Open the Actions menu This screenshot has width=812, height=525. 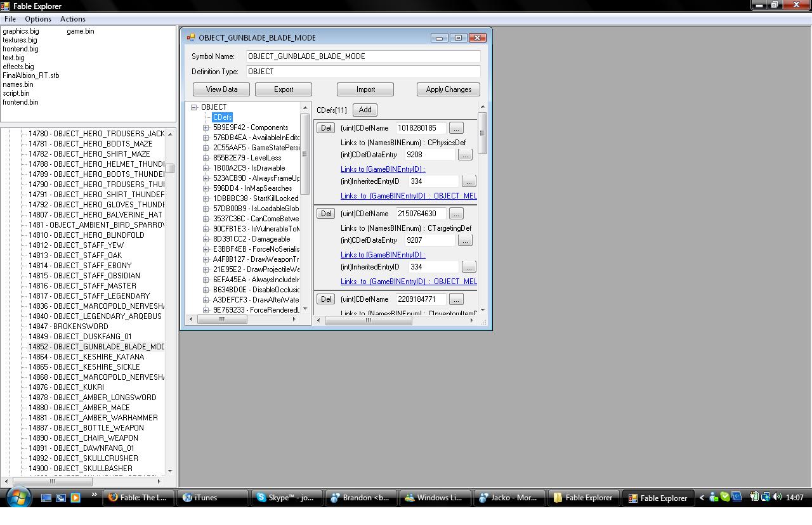(72, 19)
